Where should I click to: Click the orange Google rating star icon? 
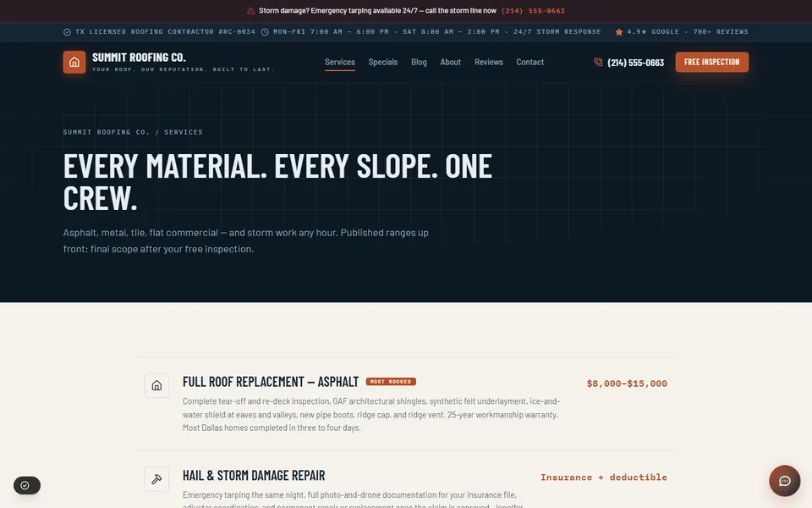[x=619, y=32]
